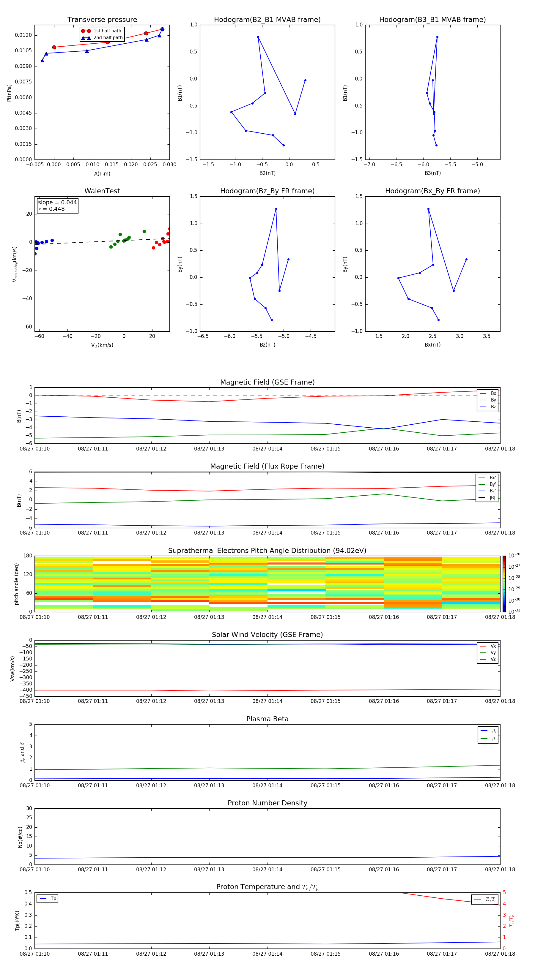Viewport: 535px width, 980px height.
Task: Click the '|B|' legend entry in Flux Rope plot
Action: tap(487, 498)
